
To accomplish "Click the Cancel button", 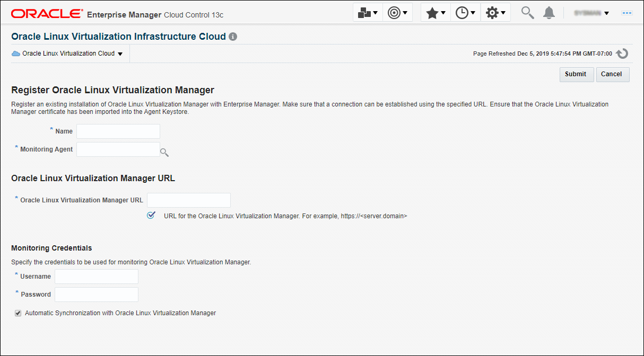I will 612,74.
